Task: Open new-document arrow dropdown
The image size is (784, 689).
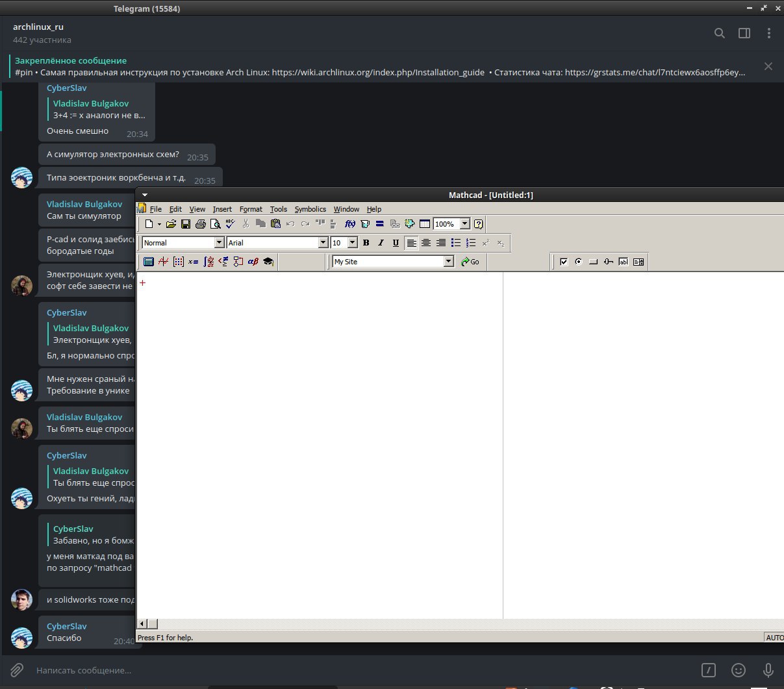Action: point(159,224)
